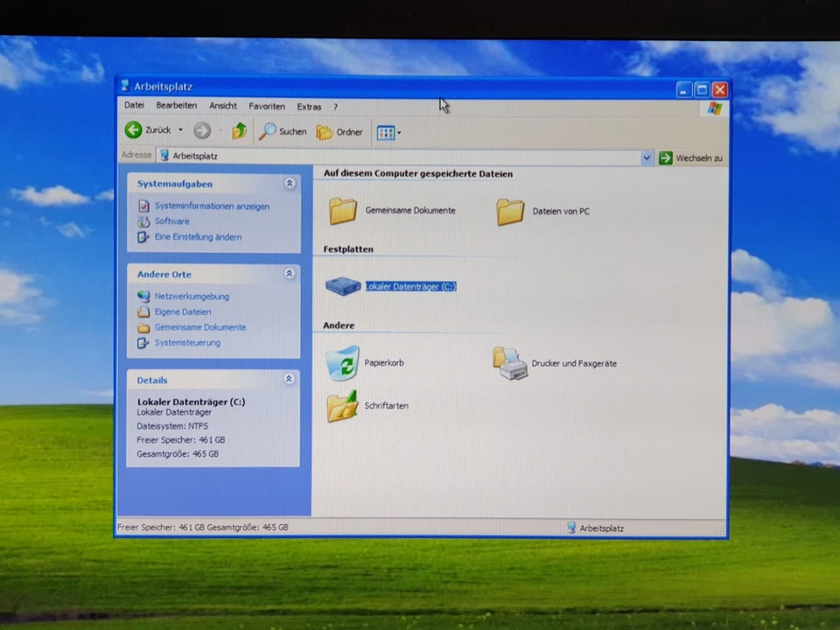Collapse the Details panel
This screenshot has height=630, width=840.
pyautogui.click(x=289, y=379)
